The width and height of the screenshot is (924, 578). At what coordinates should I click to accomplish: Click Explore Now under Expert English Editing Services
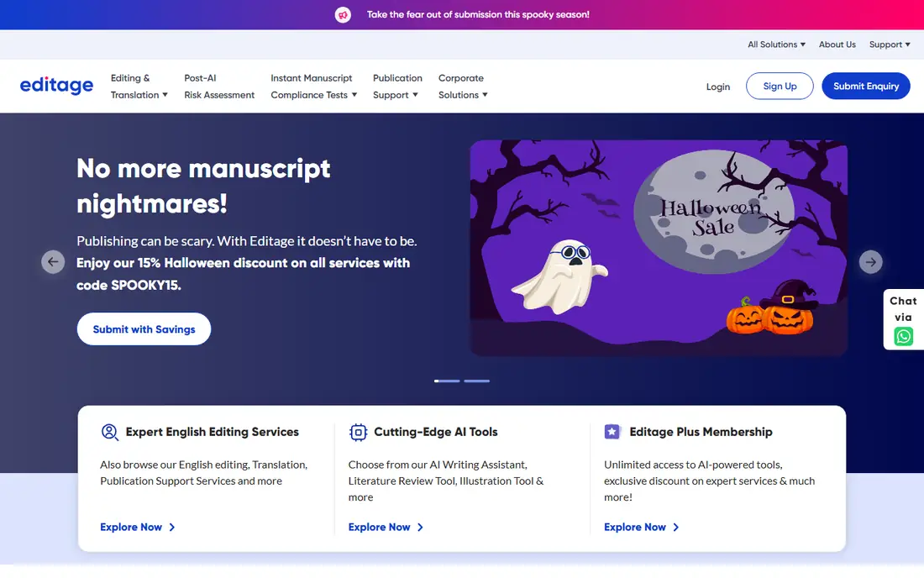[x=131, y=528]
